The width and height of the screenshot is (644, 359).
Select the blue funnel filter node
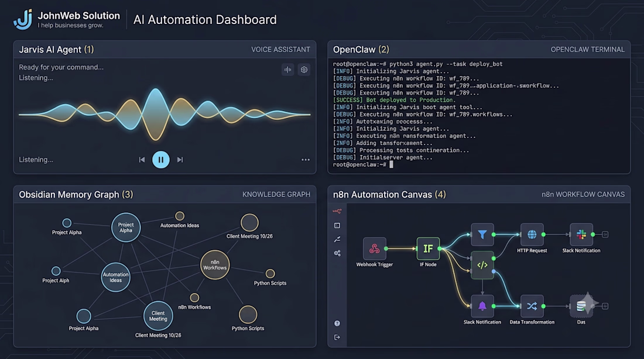pos(482,234)
